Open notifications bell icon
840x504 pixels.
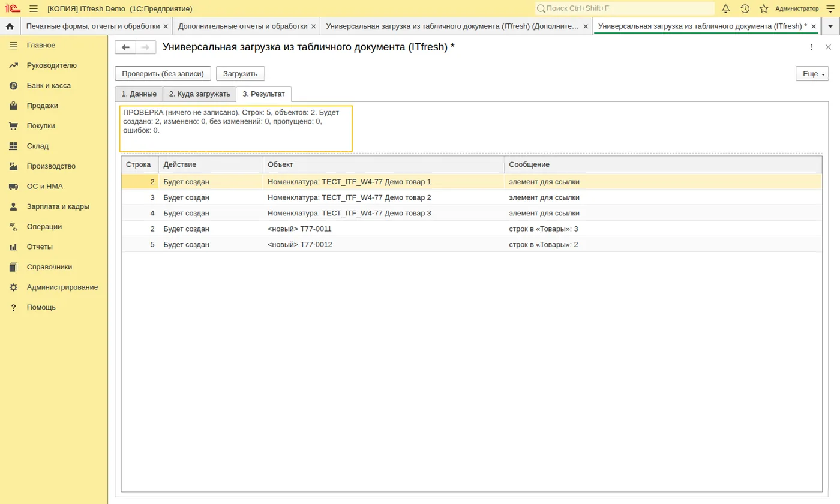[726, 8]
